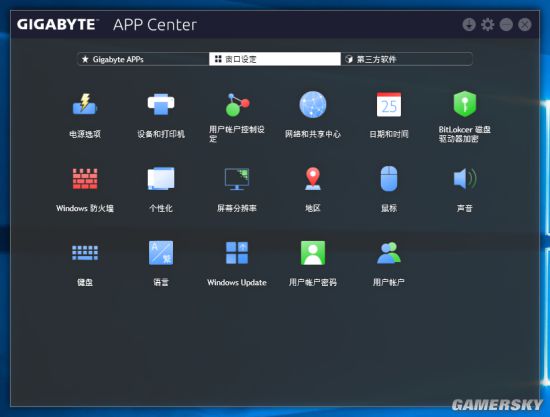Open the BitLocker drive encryption shield icon
550x417 pixels.
(x=465, y=104)
